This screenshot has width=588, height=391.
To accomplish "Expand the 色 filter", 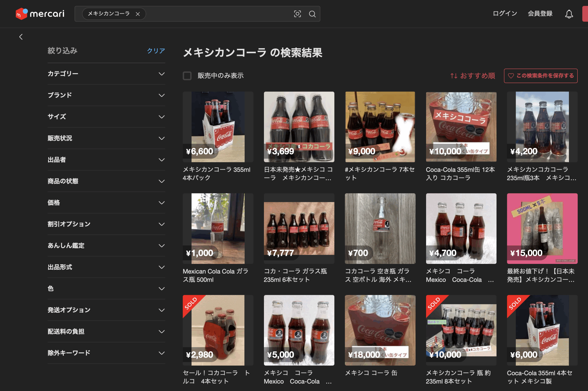I will click(x=106, y=288).
